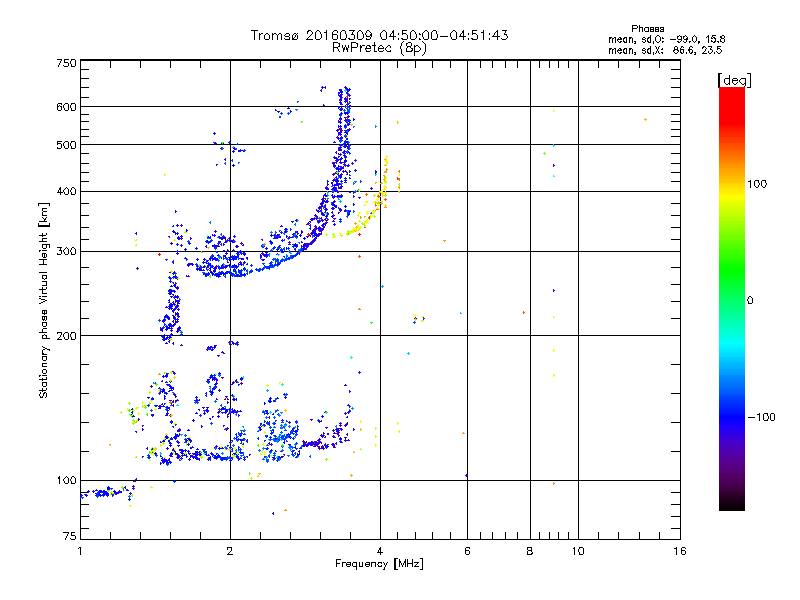Click the y-axis tick value '600'
Screen dimensions: 800x600
(66, 107)
